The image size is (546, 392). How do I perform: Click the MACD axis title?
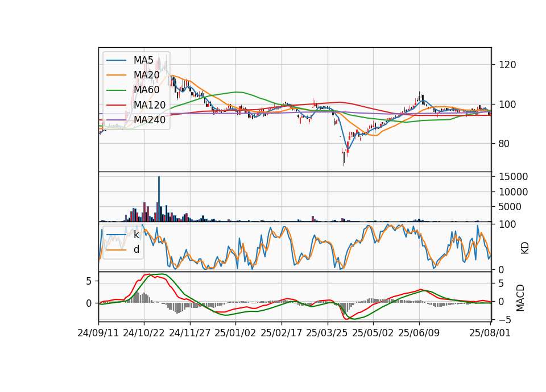click(x=520, y=298)
